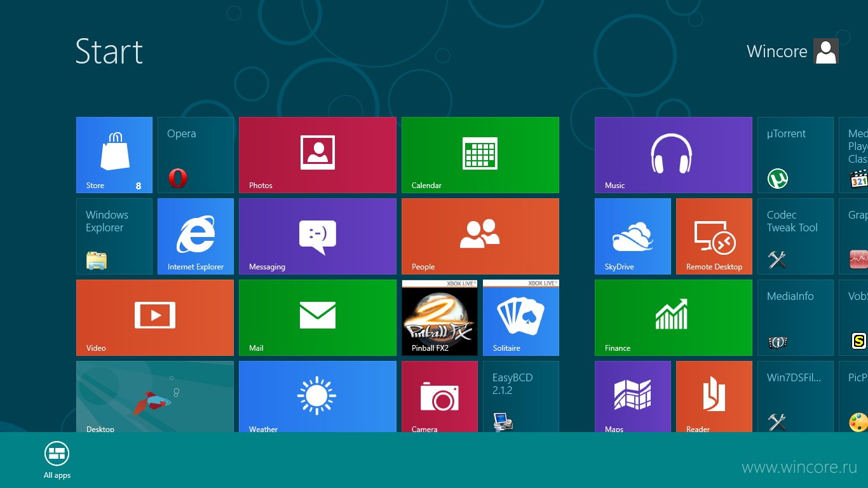Open the Calendar tile
Screen dimensions: 868x488
480,155
